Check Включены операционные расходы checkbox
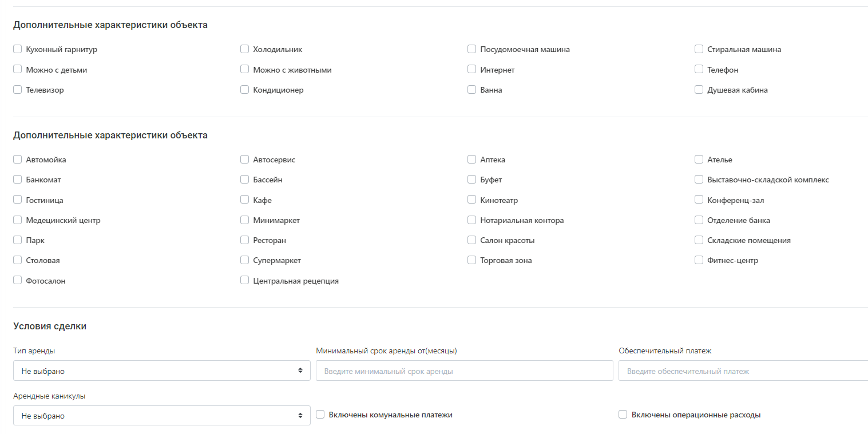This screenshot has width=868, height=434. [623, 415]
